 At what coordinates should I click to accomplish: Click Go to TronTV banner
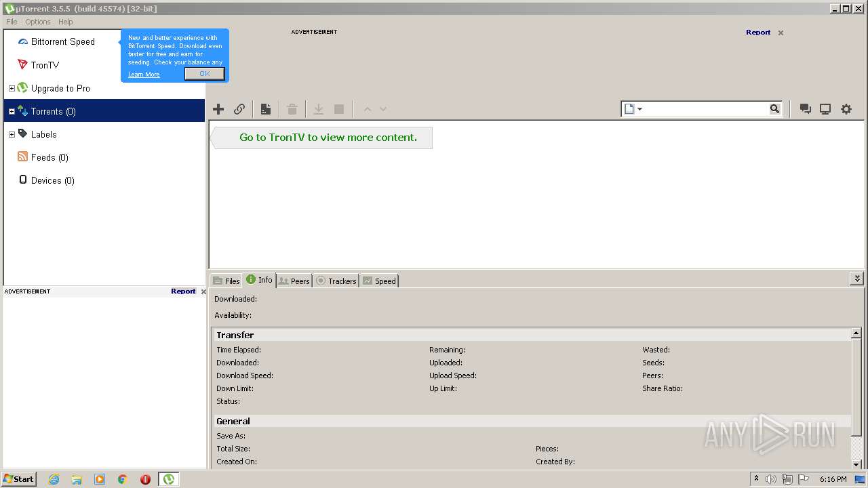pos(322,138)
